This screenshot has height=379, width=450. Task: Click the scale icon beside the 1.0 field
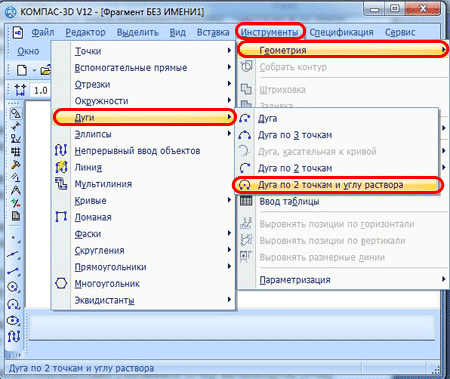[x=20, y=90]
